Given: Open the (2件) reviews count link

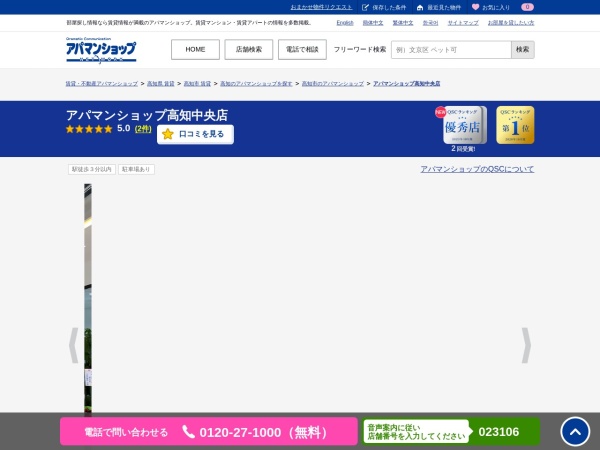Looking at the screenshot, I should pos(143,129).
